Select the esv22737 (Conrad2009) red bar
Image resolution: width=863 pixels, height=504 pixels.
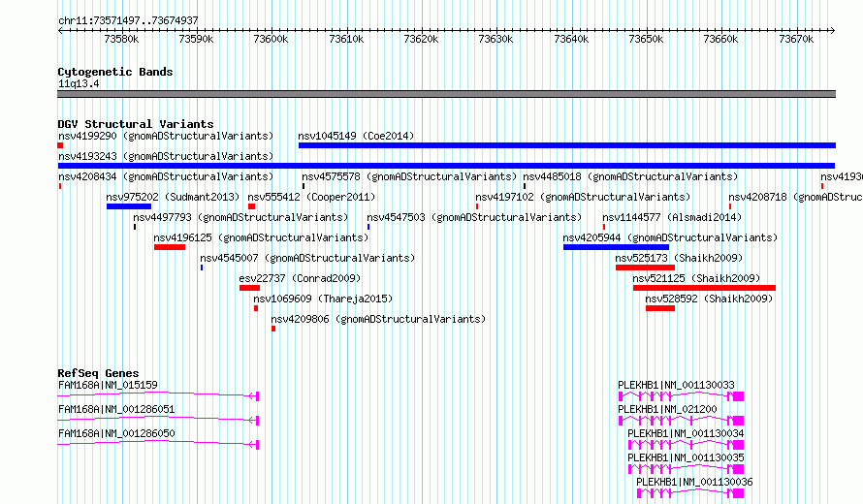coord(249,288)
